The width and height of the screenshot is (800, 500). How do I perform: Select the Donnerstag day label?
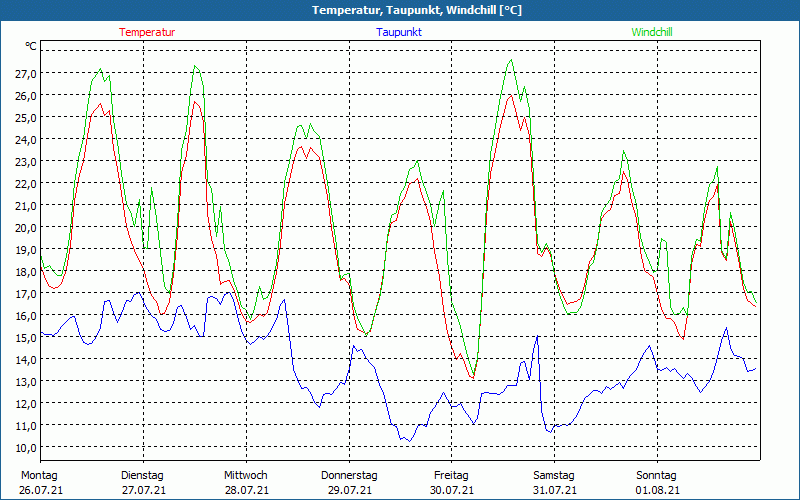pos(349,475)
